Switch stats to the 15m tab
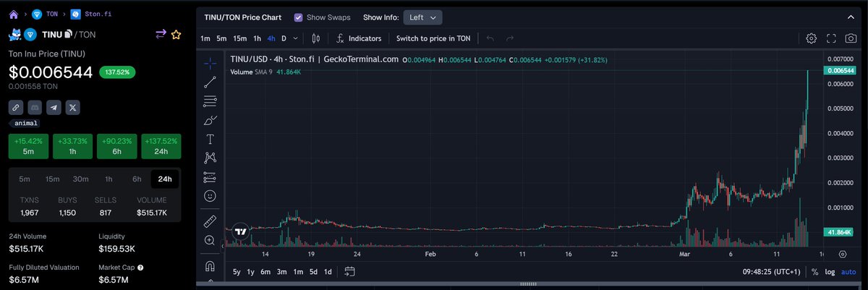Image resolution: width=868 pixels, height=290 pixels. 52,179
